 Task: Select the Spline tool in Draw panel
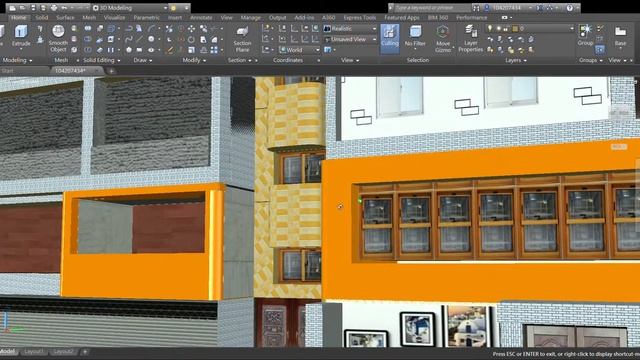pyautogui.click(x=129, y=39)
